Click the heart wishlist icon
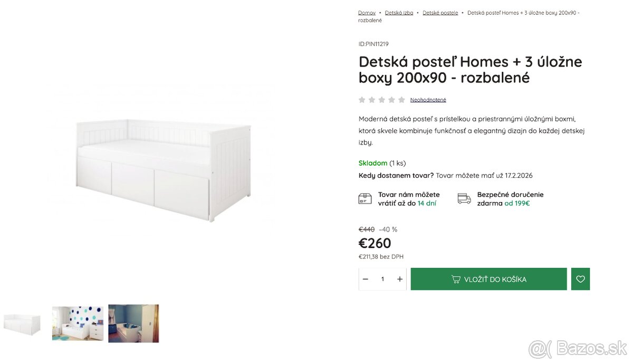 (x=580, y=279)
